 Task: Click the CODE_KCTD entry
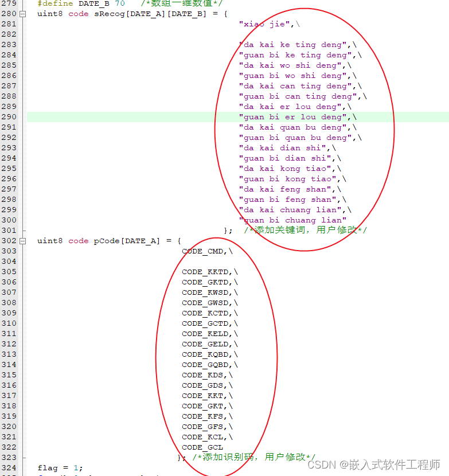point(205,313)
